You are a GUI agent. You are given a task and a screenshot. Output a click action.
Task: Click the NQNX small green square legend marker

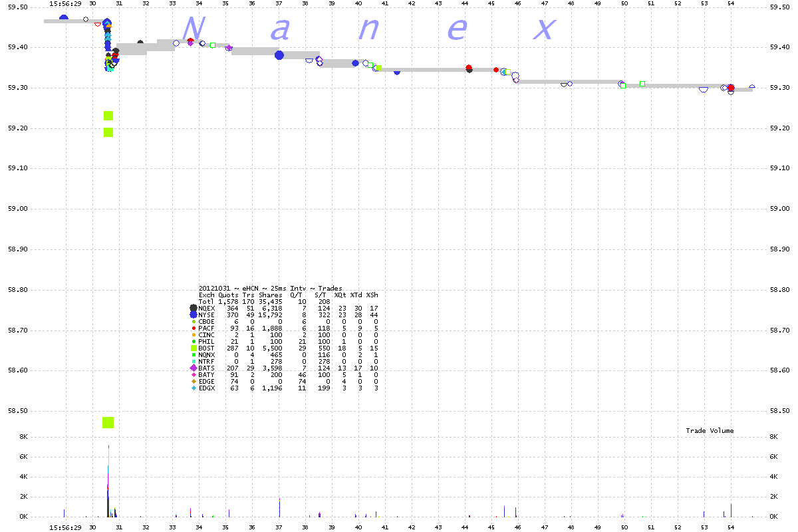194,354
